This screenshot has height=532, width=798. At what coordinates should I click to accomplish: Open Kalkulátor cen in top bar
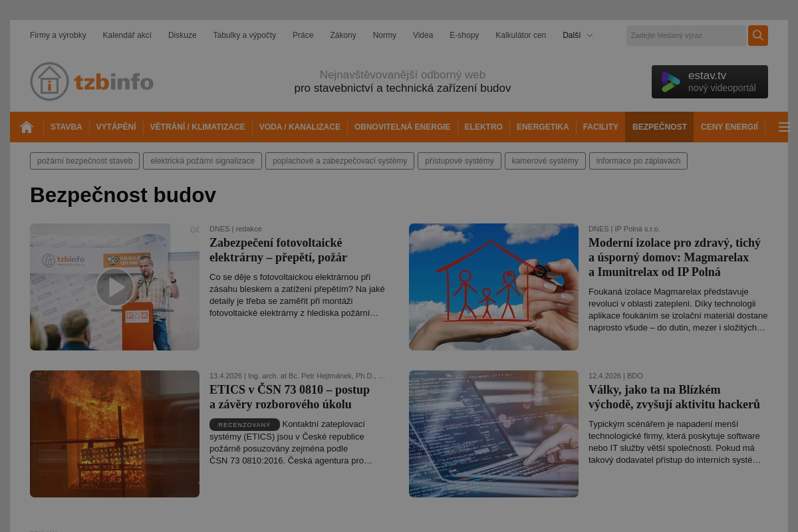[520, 35]
